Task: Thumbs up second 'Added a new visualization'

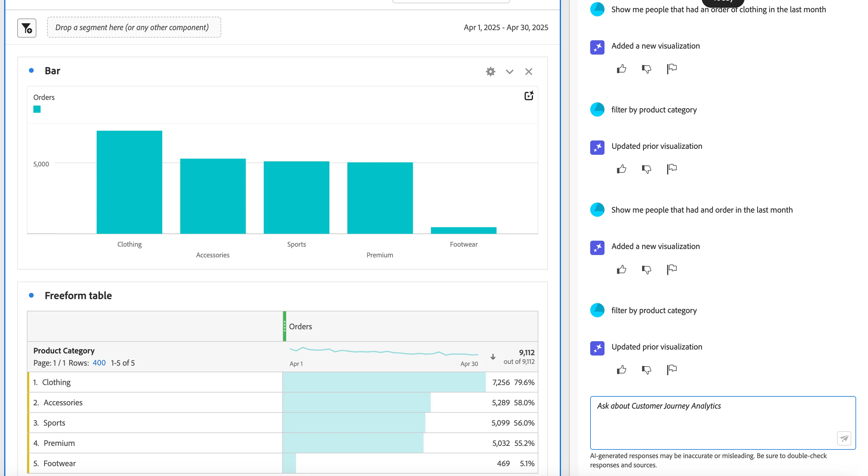Action: point(621,269)
